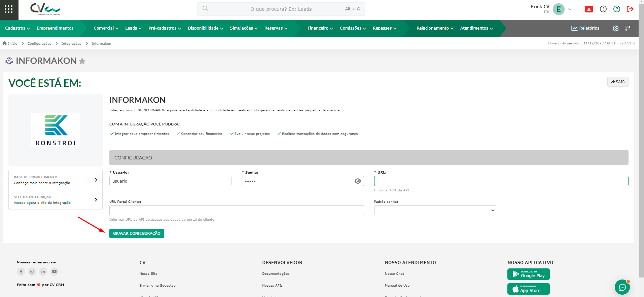Screen dimensions: 644x297
Task: Open Relatórios reports
Action: (585, 28)
